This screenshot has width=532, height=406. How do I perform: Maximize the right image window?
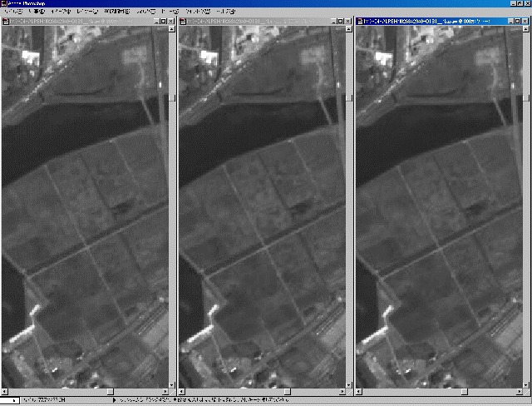pyautogui.click(x=518, y=22)
